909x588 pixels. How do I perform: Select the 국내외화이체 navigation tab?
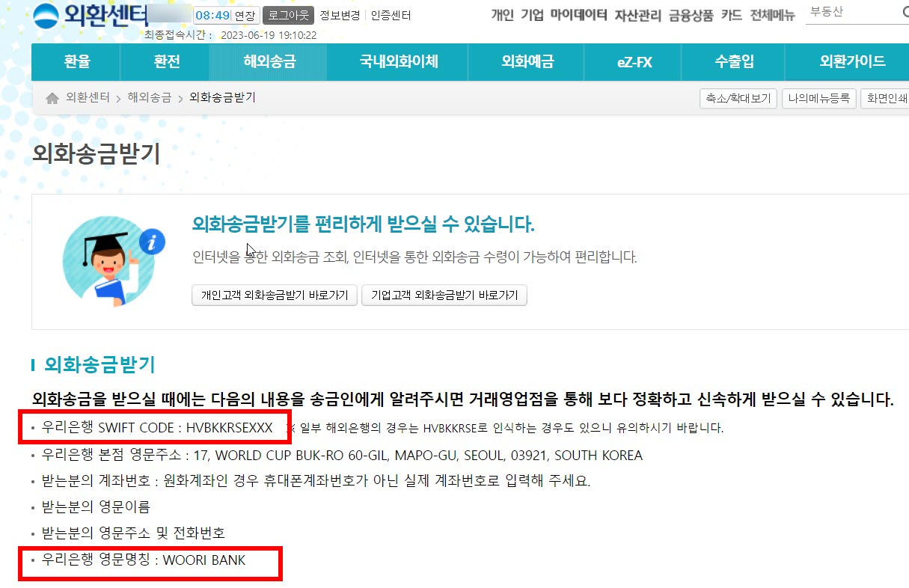(x=399, y=62)
